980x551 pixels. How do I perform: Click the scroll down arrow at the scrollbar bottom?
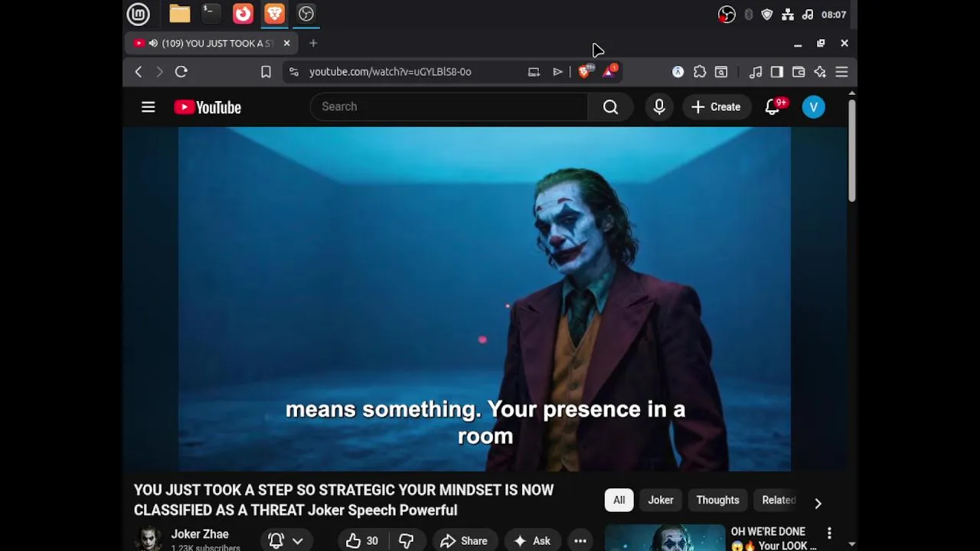click(851, 544)
